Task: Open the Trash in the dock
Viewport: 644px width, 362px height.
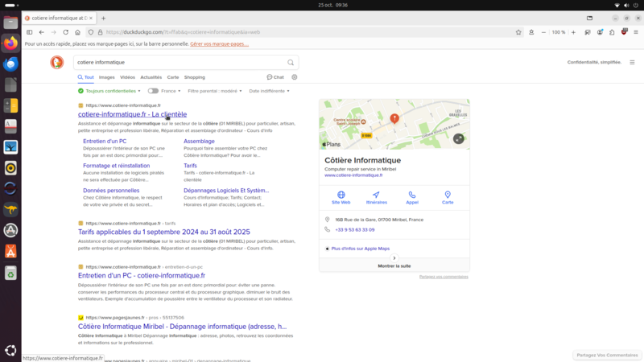Action: pyautogui.click(x=10, y=273)
